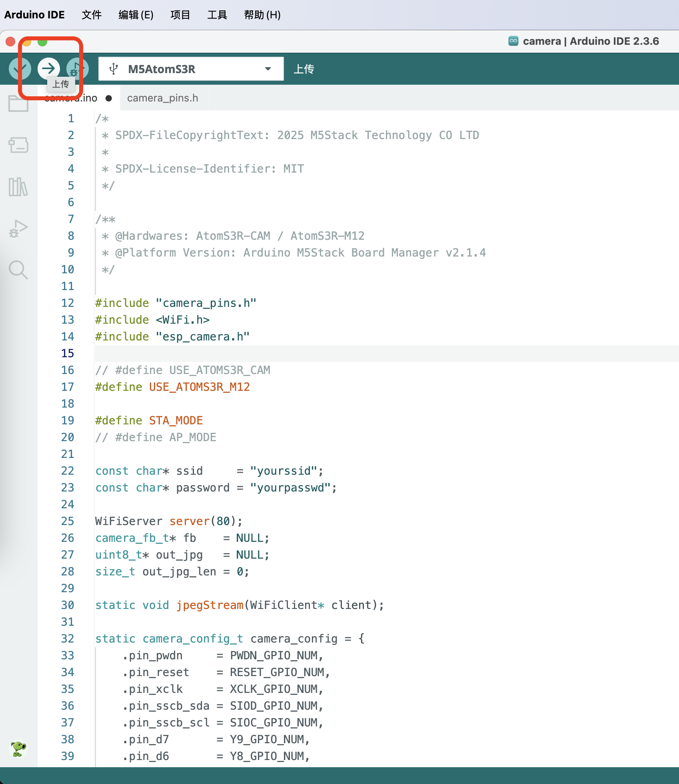Click the #include "esp_camera.h" line
This screenshot has height=784, width=679.
click(x=172, y=336)
